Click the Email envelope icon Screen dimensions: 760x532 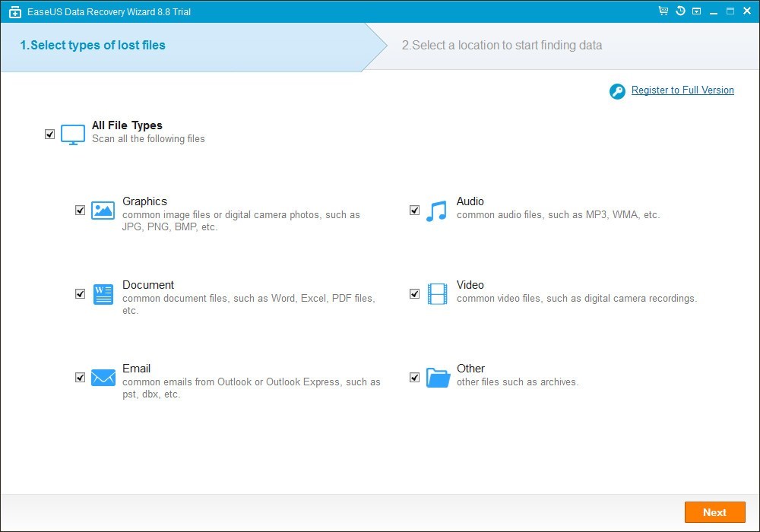point(103,377)
